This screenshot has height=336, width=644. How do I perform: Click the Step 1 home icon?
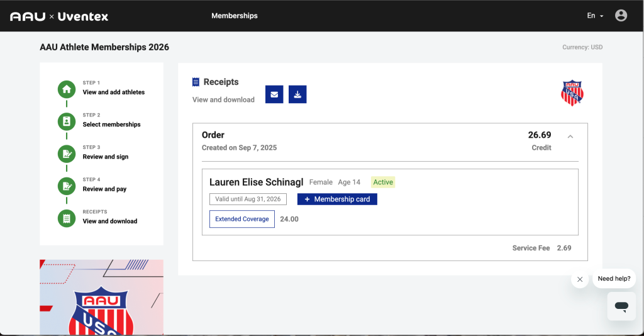(x=67, y=89)
